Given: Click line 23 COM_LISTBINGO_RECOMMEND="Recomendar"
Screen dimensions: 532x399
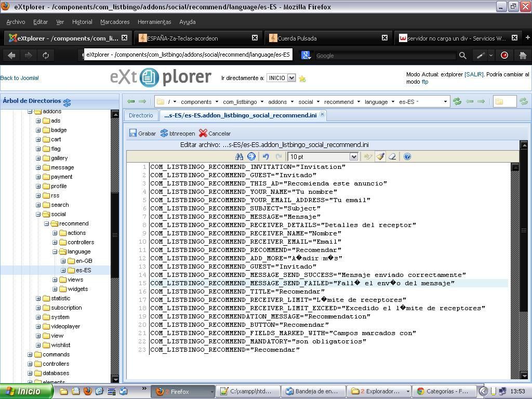Looking at the screenshot, I should pos(224,350).
